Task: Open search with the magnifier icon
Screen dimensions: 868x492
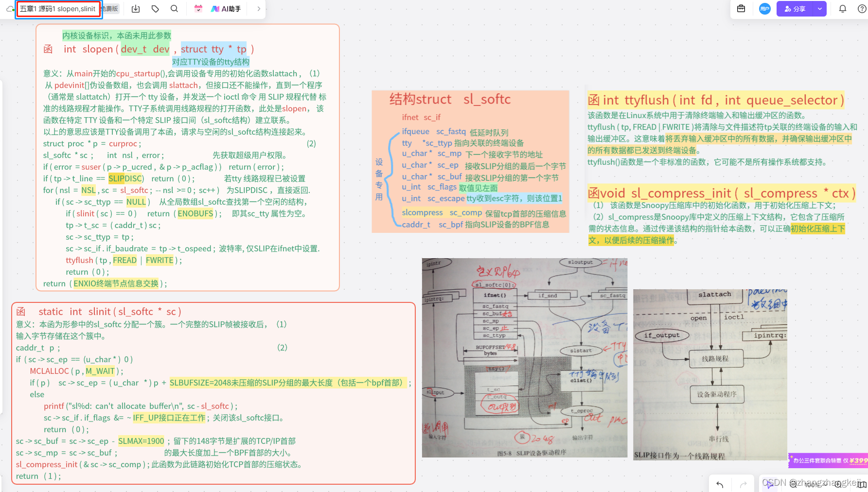Action: [x=174, y=9]
